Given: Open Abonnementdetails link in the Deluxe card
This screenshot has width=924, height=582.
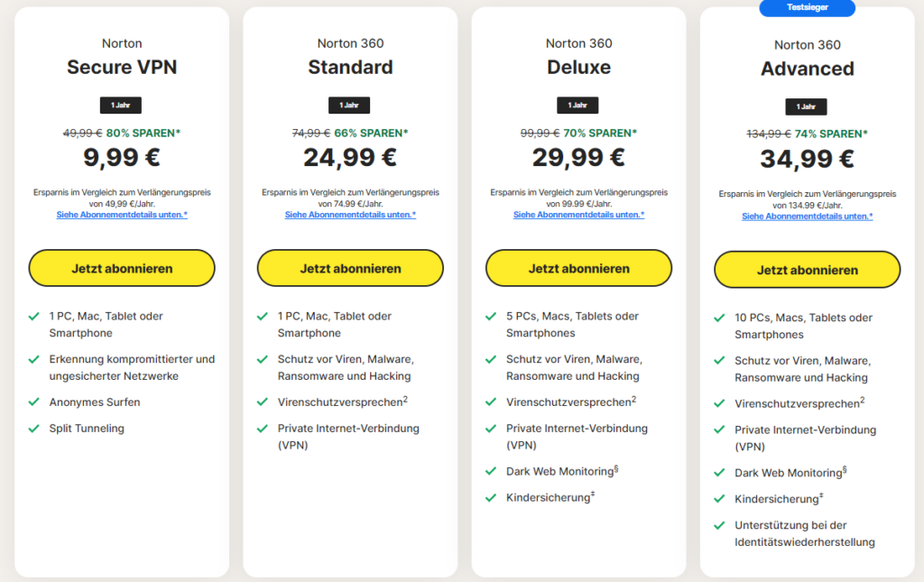Looking at the screenshot, I should click(578, 215).
